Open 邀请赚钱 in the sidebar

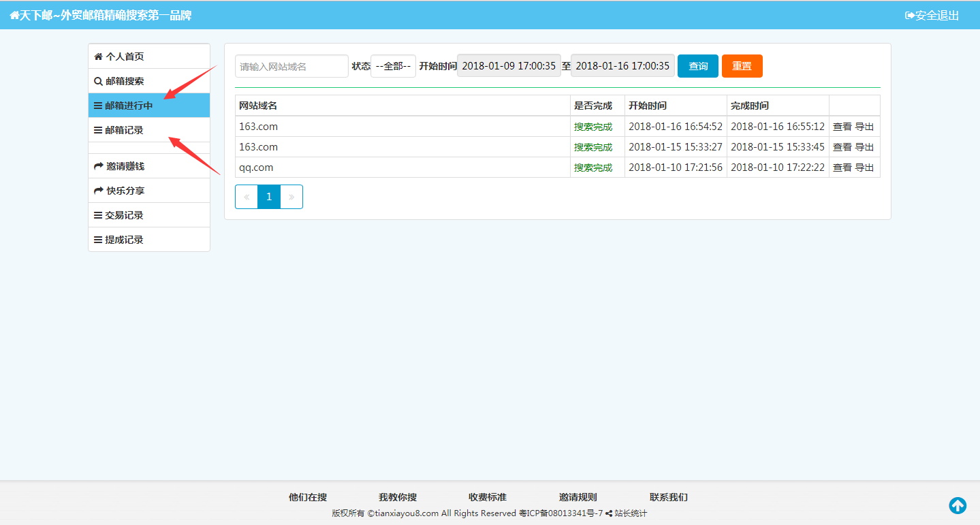(x=149, y=166)
